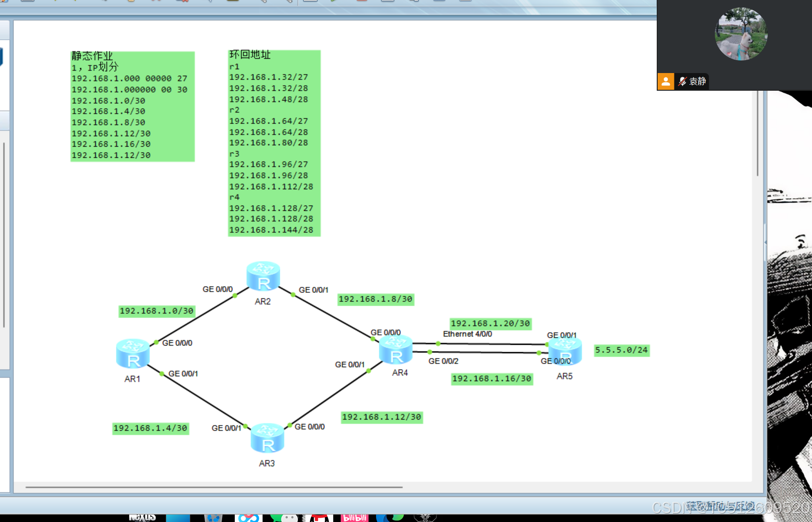
Task: Select the AR4 router icon
Action: [396, 349]
